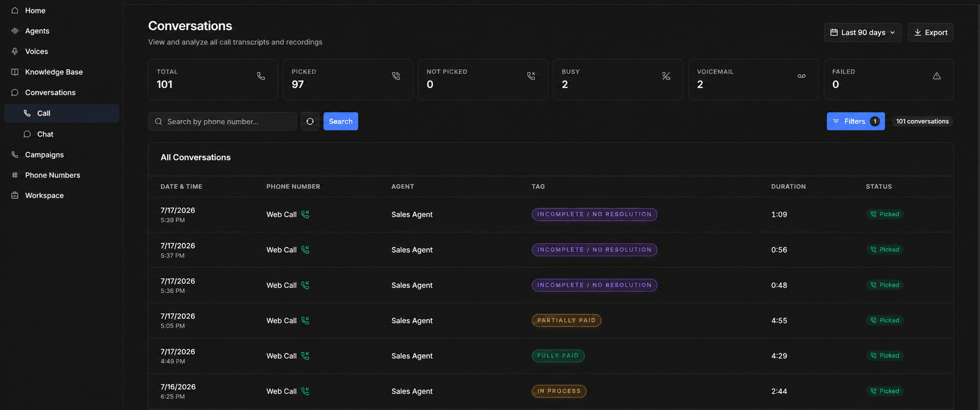Click the Partially Paid tag
The height and width of the screenshot is (410, 980).
pyautogui.click(x=567, y=321)
